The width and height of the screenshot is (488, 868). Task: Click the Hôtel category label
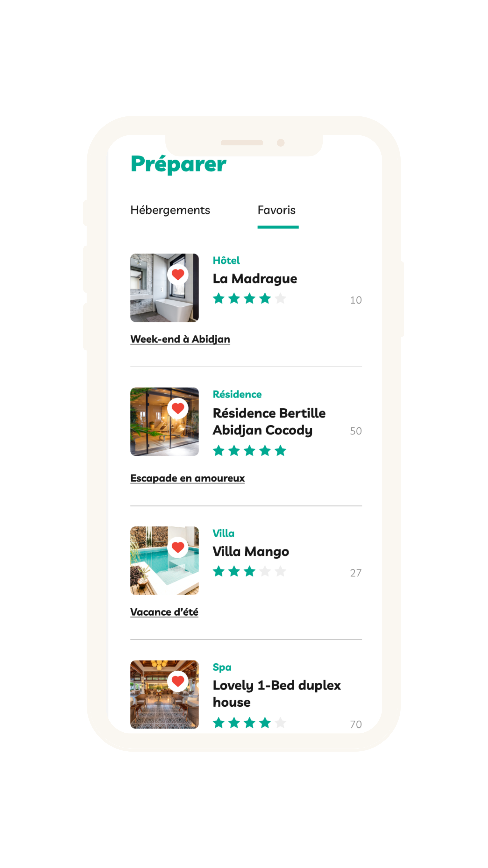pos(226,260)
